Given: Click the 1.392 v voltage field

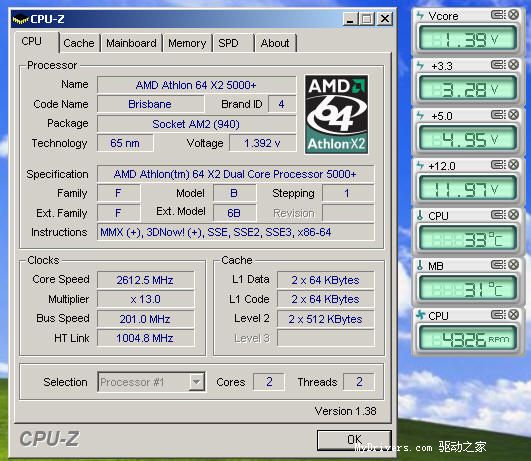Looking at the screenshot, I should (x=262, y=143).
